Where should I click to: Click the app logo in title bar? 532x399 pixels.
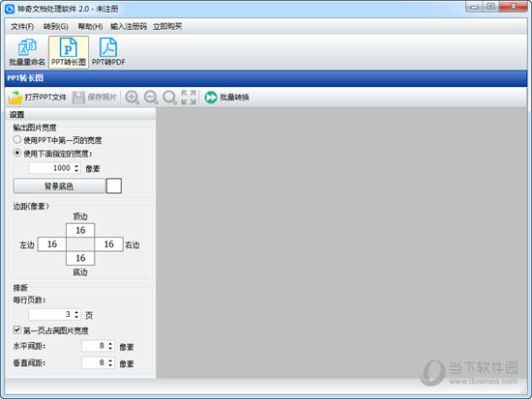[x=10, y=9]
